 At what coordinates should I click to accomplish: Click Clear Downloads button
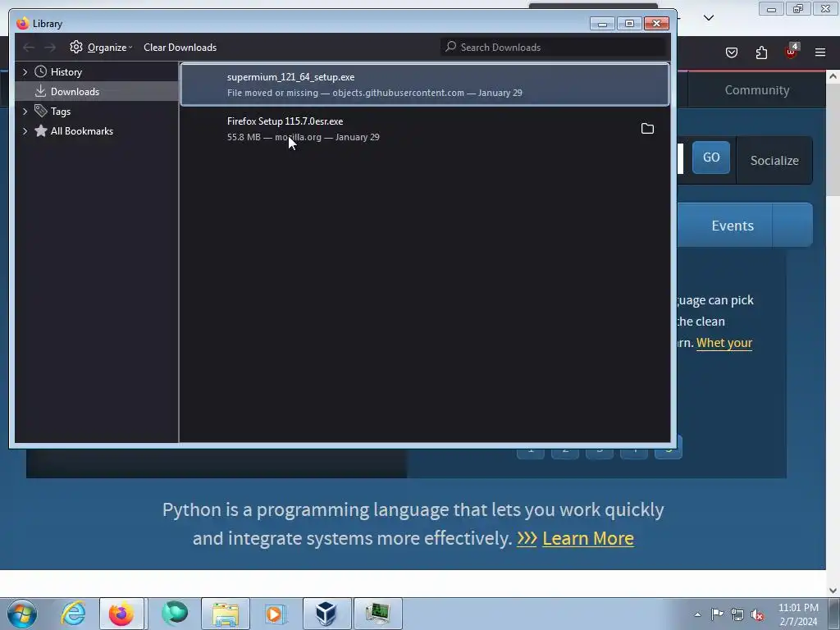tap(180, 47)
